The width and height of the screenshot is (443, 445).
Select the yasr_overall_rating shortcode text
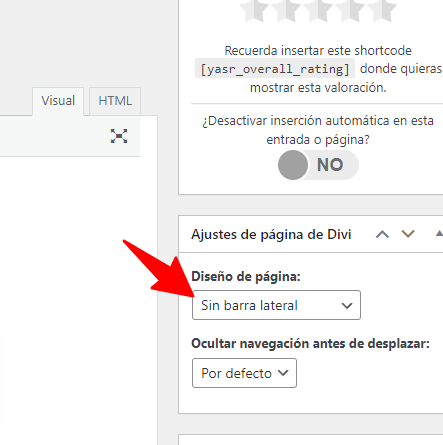coord(275,69)
